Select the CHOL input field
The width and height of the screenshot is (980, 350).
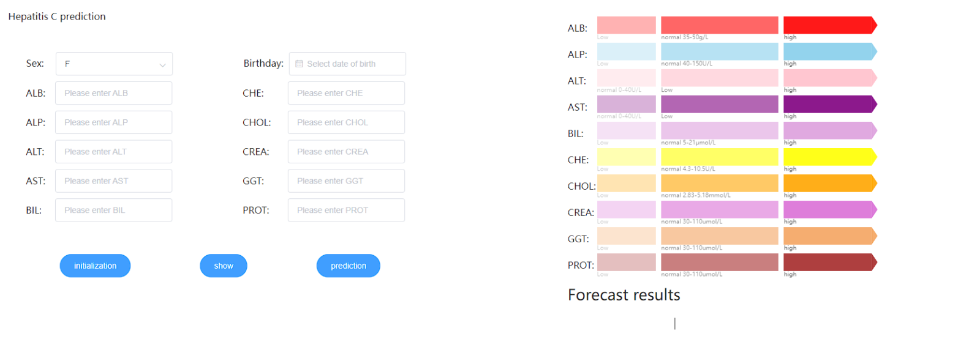[346, 122]
